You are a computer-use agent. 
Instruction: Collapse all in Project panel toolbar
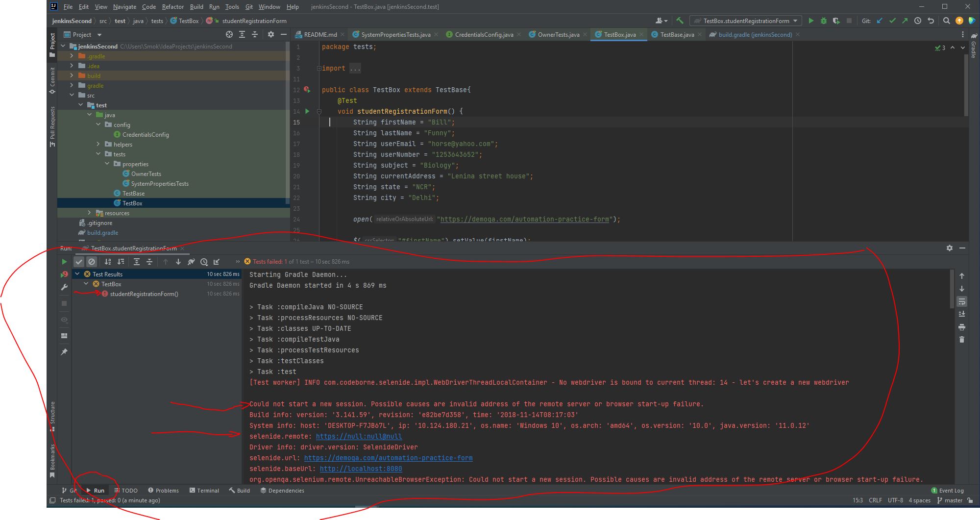point(255,34)
